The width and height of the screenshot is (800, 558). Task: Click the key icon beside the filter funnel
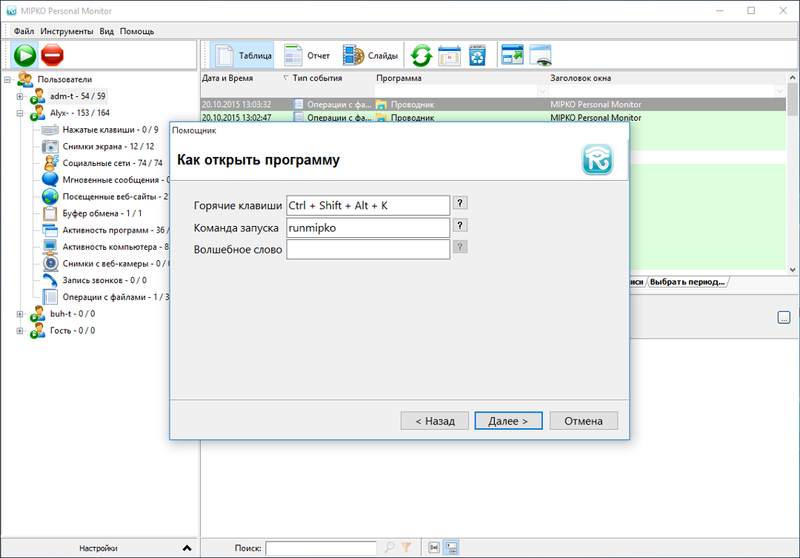point(434,548)
